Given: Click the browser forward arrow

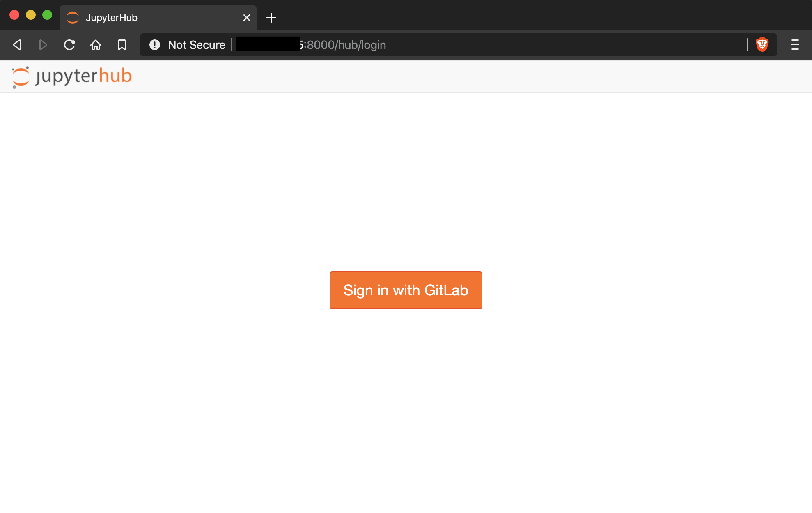Looking at the screenshot, I should pyautogui.click(x=43, y=45).
